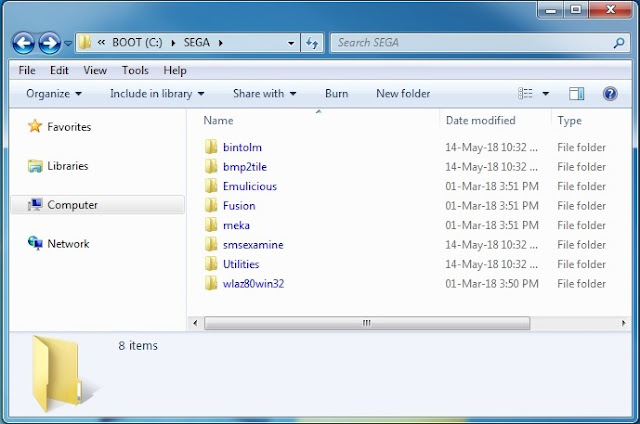Click the Computer monitor icon

click(x=35, y=204)
